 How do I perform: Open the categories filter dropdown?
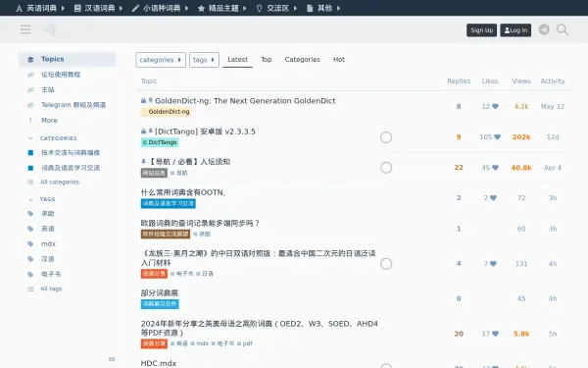click(x=161, y=60)
